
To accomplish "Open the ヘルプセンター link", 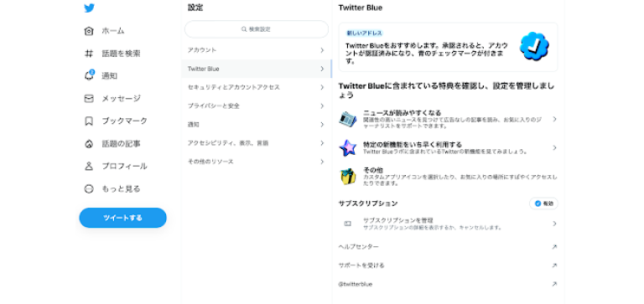I will click(x=359, y=247).
